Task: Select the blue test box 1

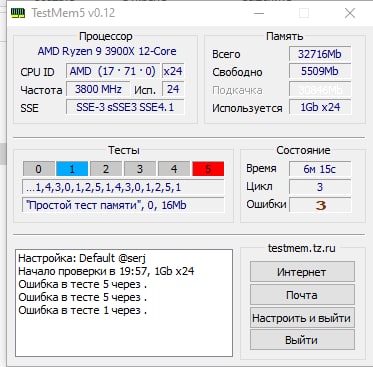Action: (72, 169)
